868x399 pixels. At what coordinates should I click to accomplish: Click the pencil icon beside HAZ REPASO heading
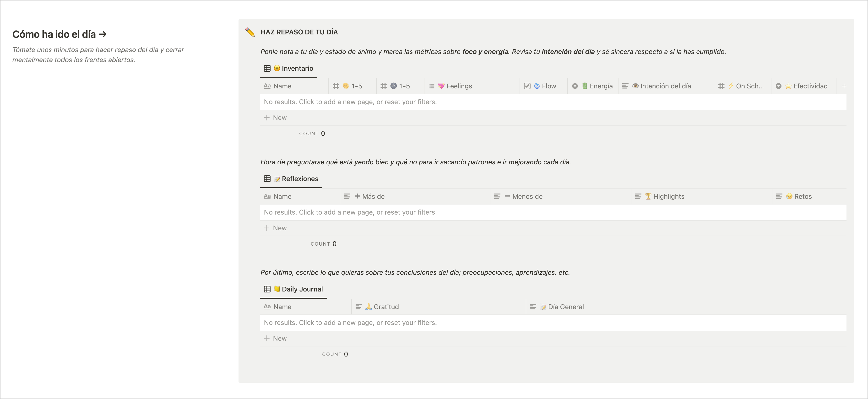click(250, 32)
